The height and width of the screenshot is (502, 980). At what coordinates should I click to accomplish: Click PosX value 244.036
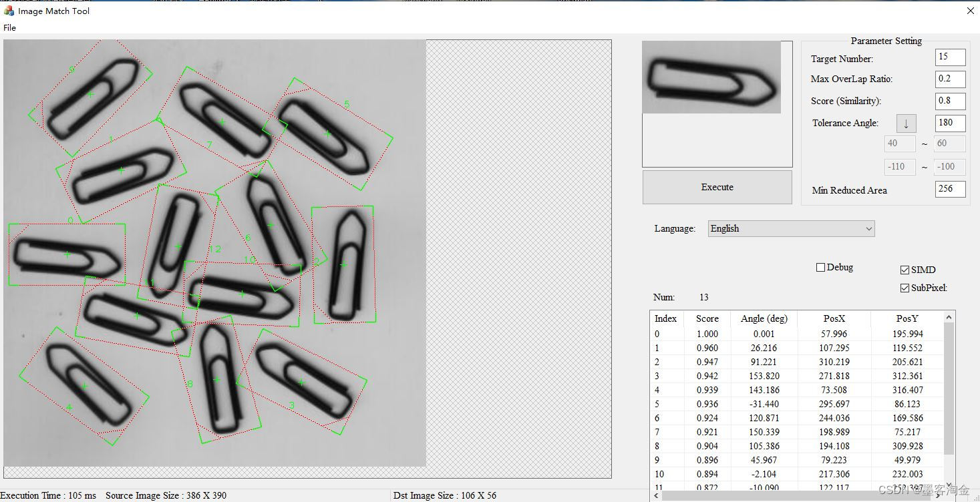834,418
